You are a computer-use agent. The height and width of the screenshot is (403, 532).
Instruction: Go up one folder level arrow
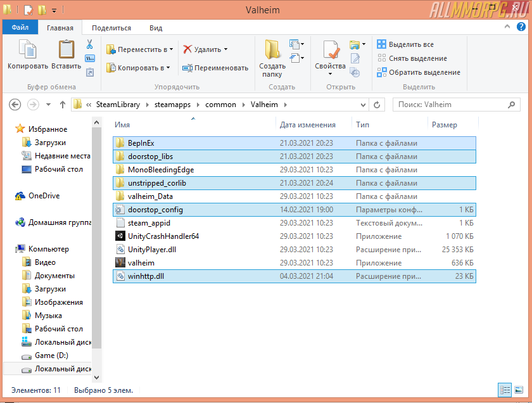point(63,105)
